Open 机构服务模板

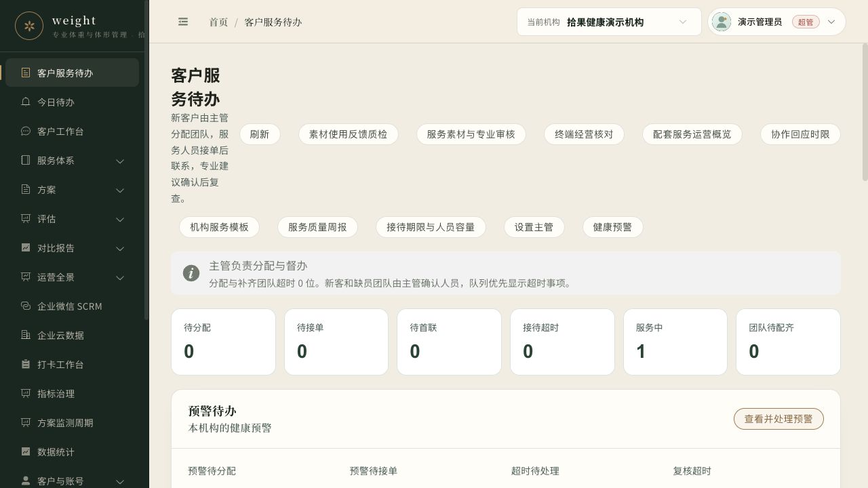(x=219, y=227)
